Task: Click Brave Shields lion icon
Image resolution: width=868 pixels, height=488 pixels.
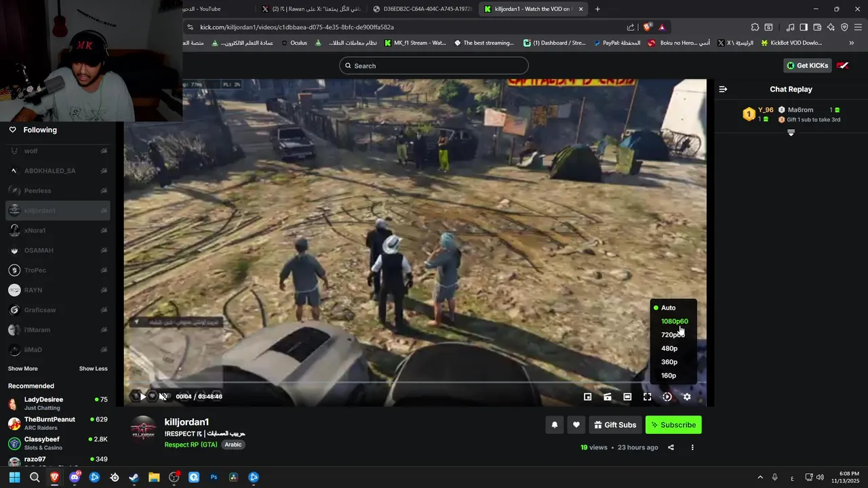Action: point(648,27)
